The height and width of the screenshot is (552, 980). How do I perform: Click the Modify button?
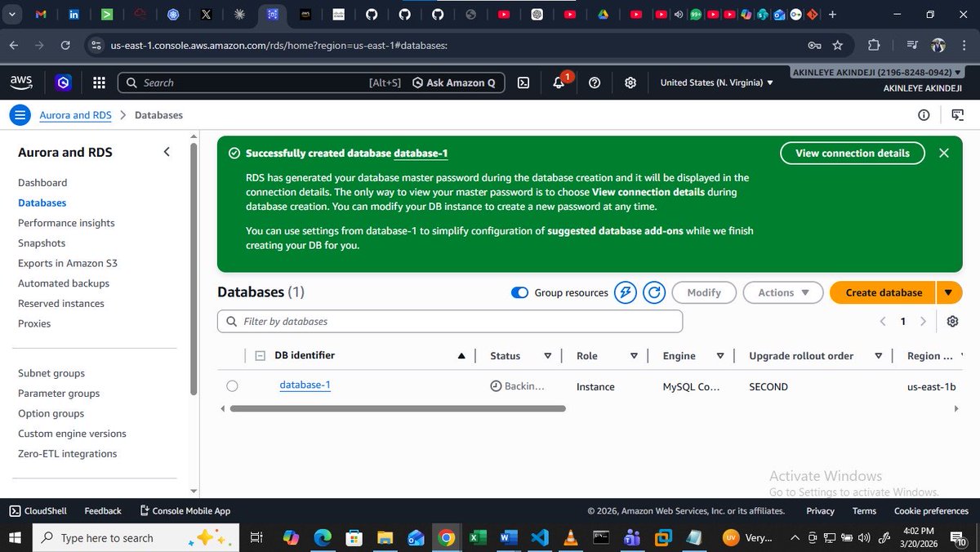[704, 292]
